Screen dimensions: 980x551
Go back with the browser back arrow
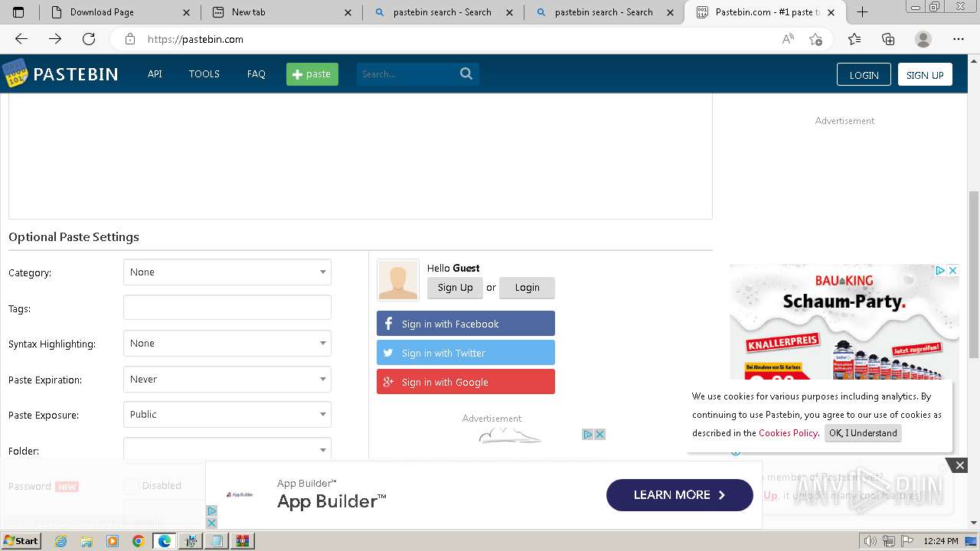point(21,39)
